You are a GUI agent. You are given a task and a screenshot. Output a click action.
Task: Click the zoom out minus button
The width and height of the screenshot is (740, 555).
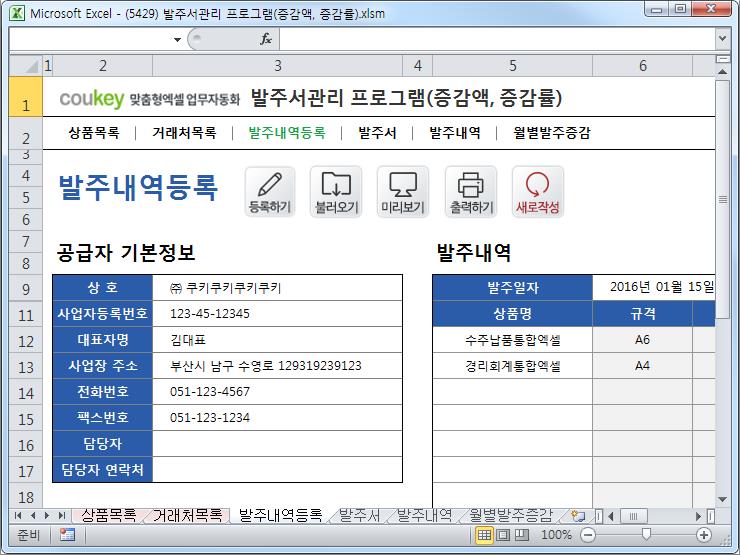588,535
